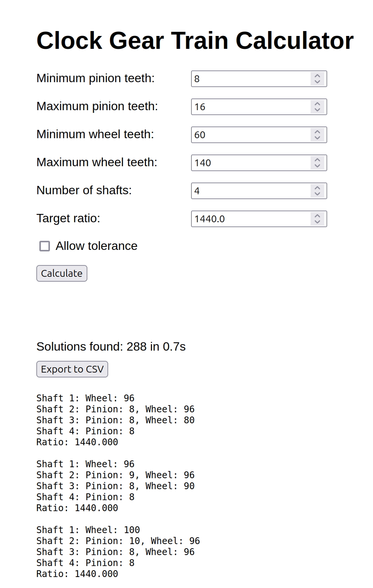Decrease target ratio with down arrow
The image size is (373, 588).
pyautogui.click(x=317, y=222)
